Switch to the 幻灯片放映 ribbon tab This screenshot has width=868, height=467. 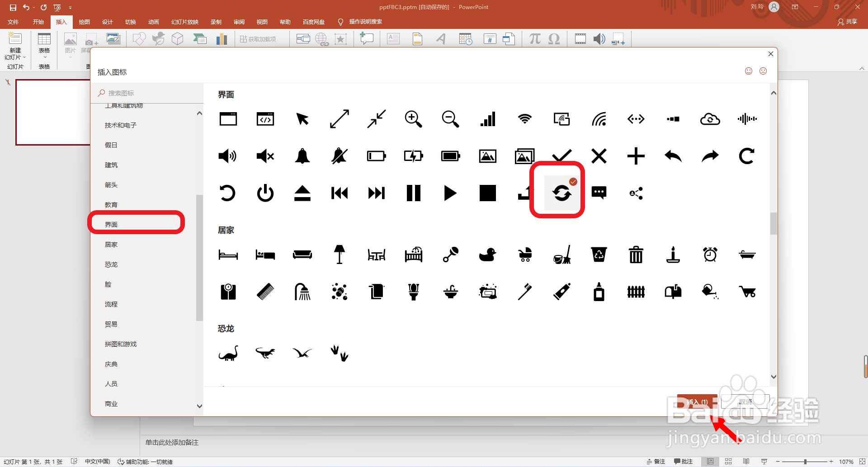click(185, 22)
